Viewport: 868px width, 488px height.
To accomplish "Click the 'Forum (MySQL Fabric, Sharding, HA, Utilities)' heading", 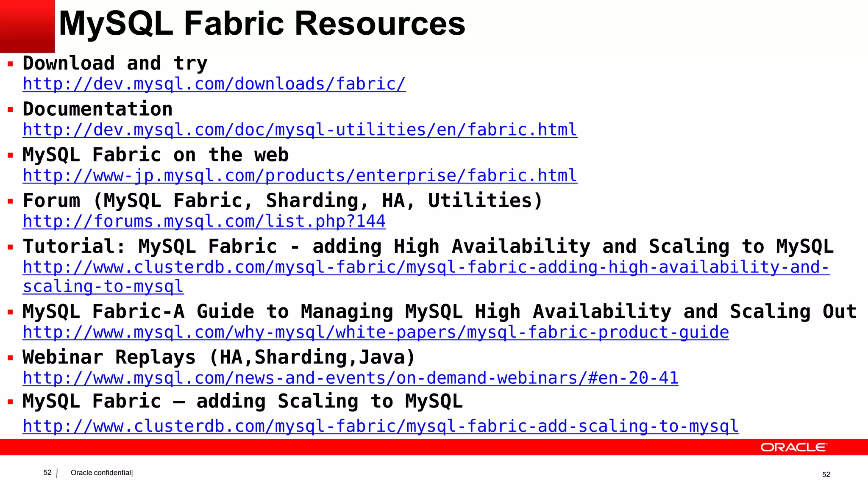I will pos(283,200).
